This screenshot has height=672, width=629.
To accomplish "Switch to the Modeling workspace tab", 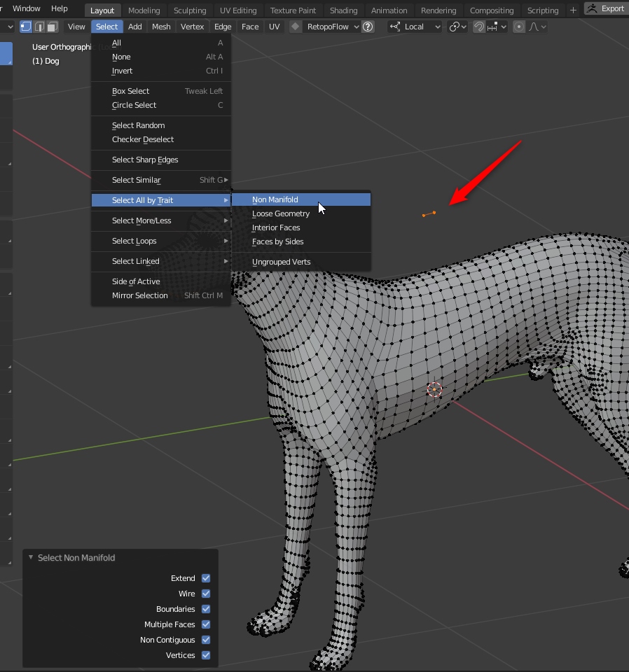I will click(x=144, y=10).
